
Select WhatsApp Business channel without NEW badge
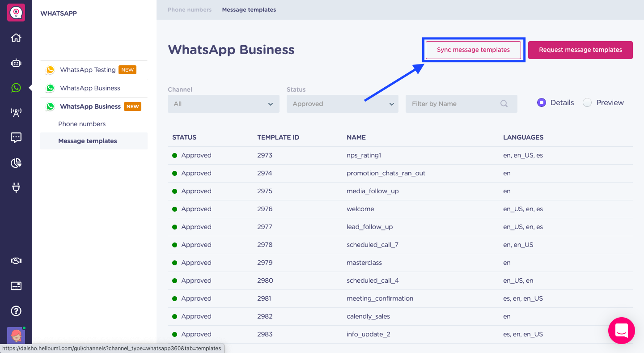click(93, 88)
